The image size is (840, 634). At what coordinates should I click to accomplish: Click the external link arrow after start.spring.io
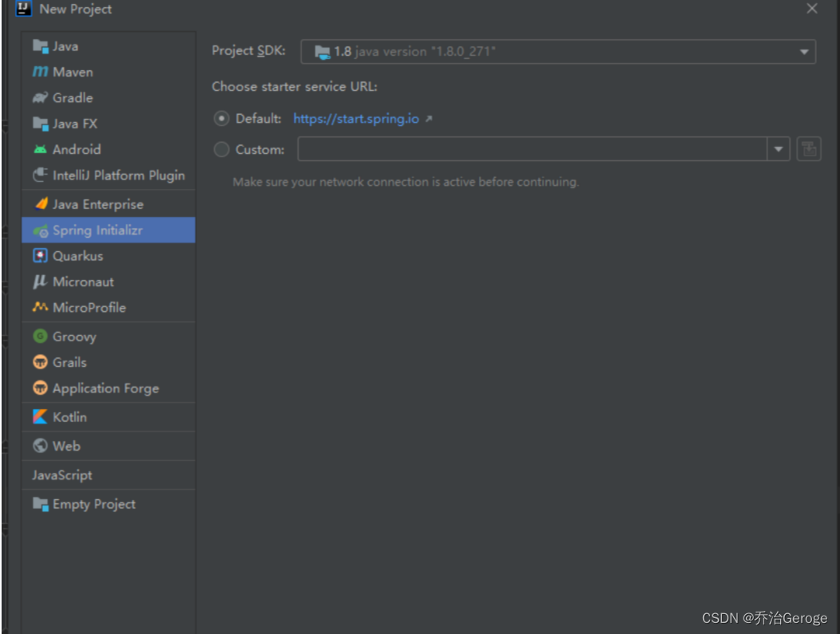click(x=429, y=119)
